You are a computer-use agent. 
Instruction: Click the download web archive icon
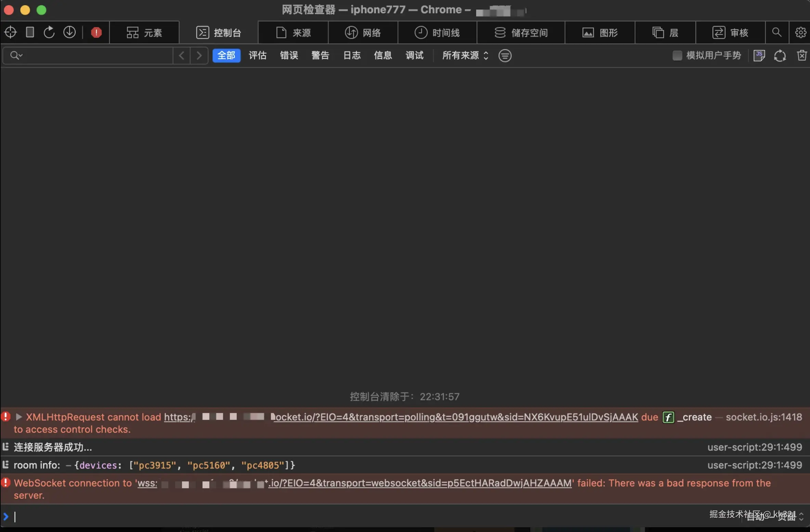click(x=69, y=32)
